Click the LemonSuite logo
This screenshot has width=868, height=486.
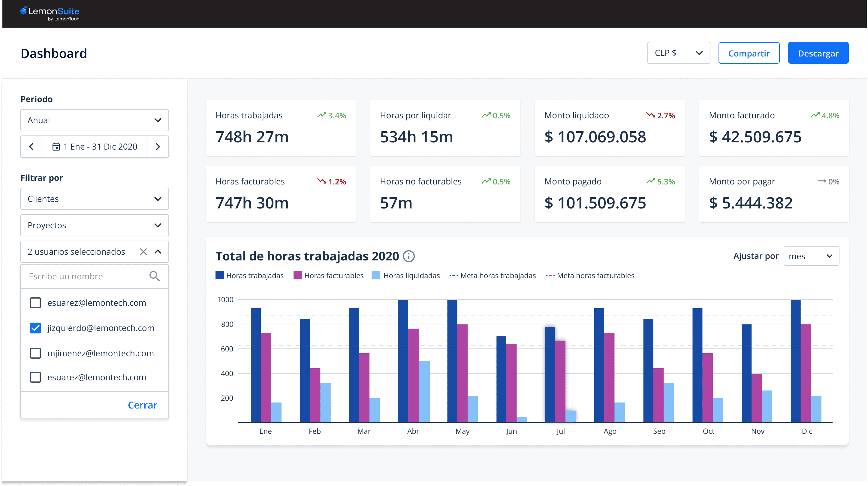[x=50, y=14]
